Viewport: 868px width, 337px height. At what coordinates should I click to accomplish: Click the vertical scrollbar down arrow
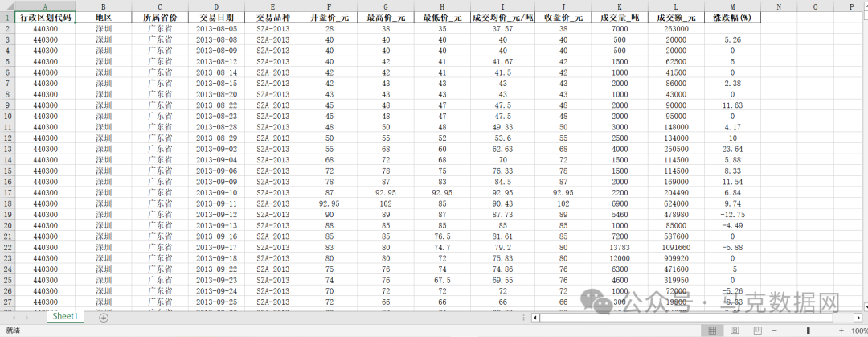click(x=865, y=306)
